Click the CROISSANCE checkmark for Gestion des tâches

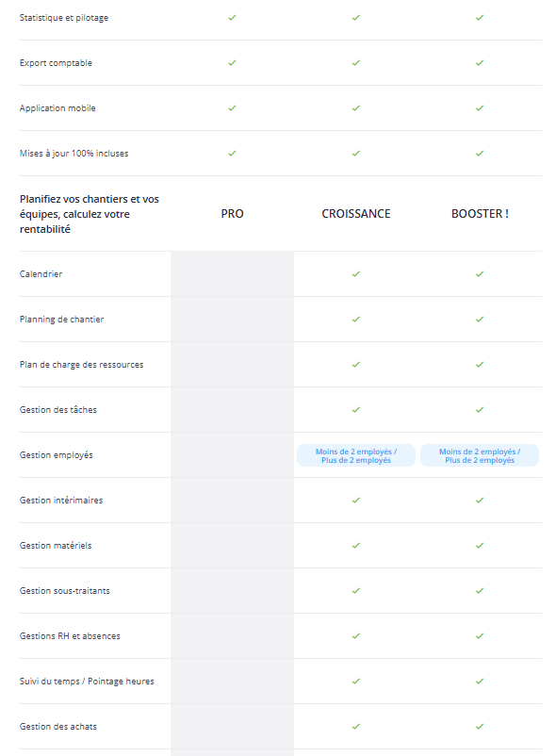(x=356, y=410)
